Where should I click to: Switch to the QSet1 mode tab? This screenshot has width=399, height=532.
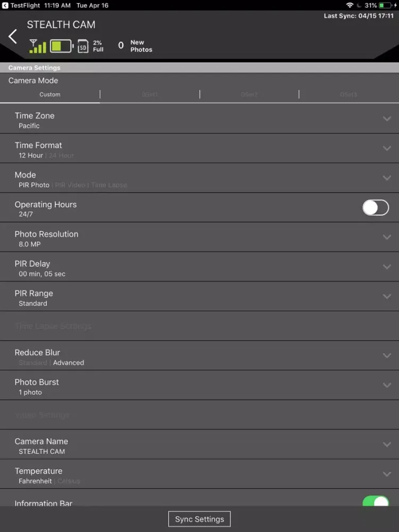coord(149,95)
